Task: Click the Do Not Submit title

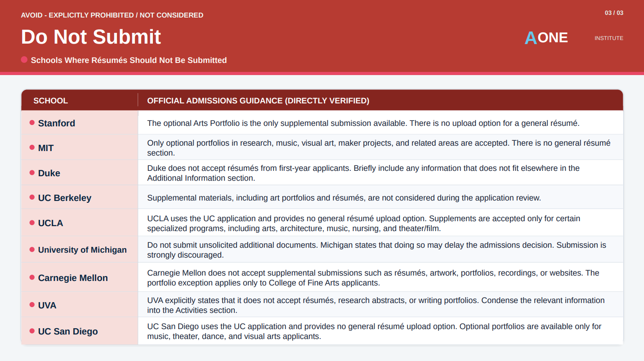Action: (x=91, y=37)
